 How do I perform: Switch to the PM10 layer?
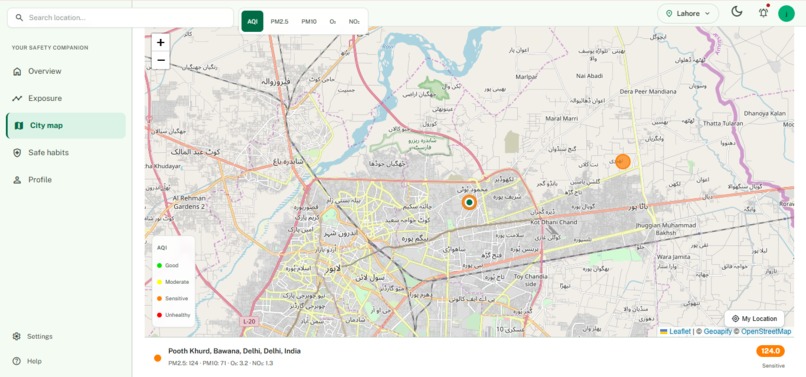pos(309,22)
